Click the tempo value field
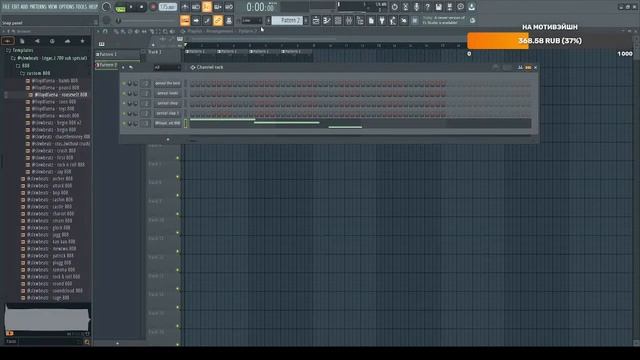 tap(168, 7)
